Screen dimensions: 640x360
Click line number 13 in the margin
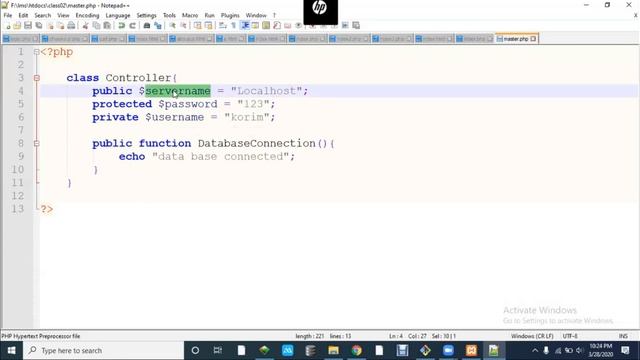tap(18, 209)
